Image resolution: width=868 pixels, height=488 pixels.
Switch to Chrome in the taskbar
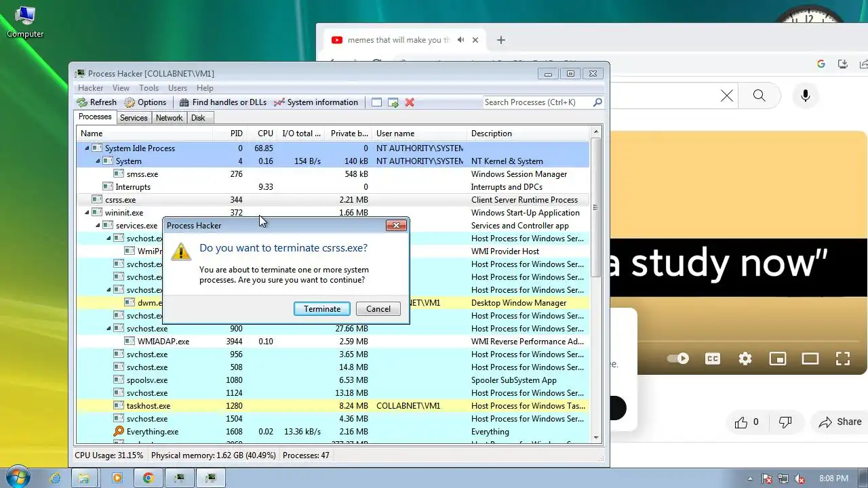148,478
